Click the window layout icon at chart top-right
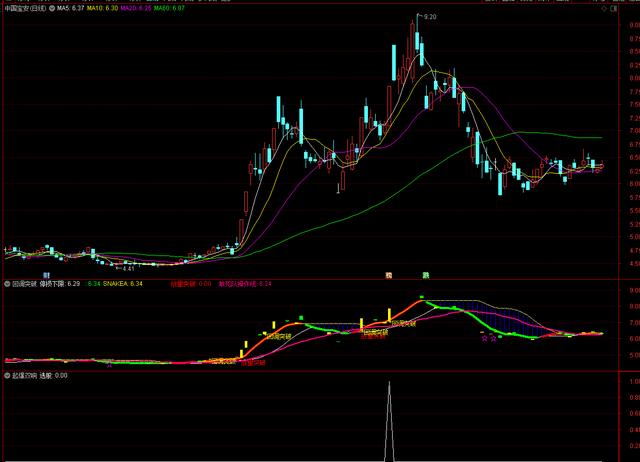Image resolution: width=640 pixels, height=462 pixels. click(614, 9)
